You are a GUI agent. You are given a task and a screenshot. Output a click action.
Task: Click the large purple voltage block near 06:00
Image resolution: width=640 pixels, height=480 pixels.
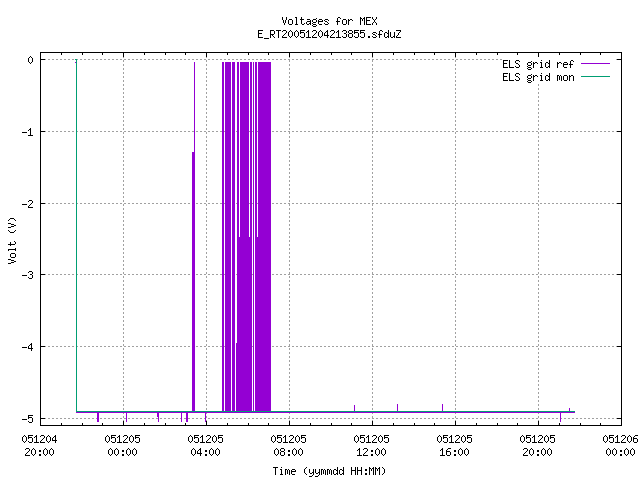click(247, 237)
